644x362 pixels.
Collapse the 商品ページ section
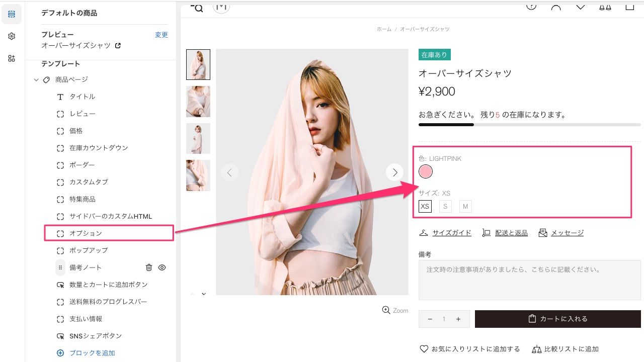(x=36, y=79)
